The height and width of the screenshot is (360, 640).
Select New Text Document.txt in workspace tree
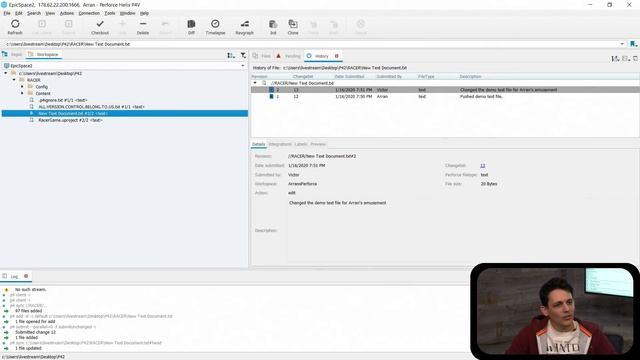124,113
